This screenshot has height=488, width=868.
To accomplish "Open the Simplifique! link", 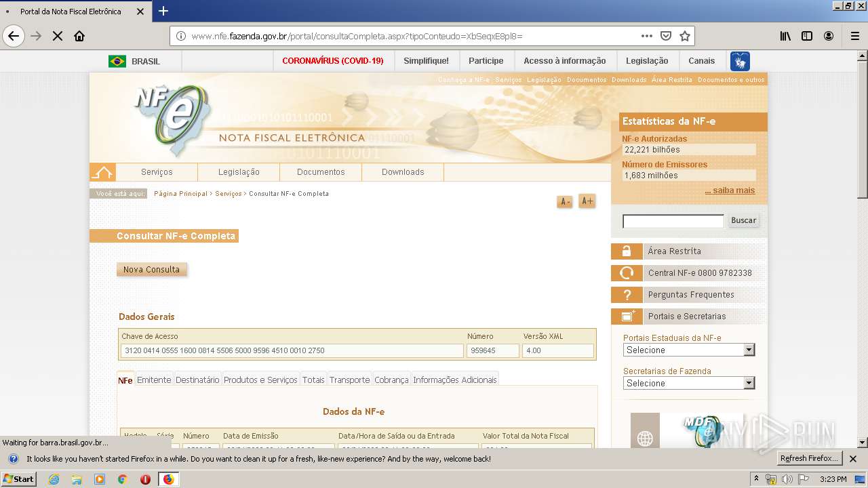I will point(426,61).
